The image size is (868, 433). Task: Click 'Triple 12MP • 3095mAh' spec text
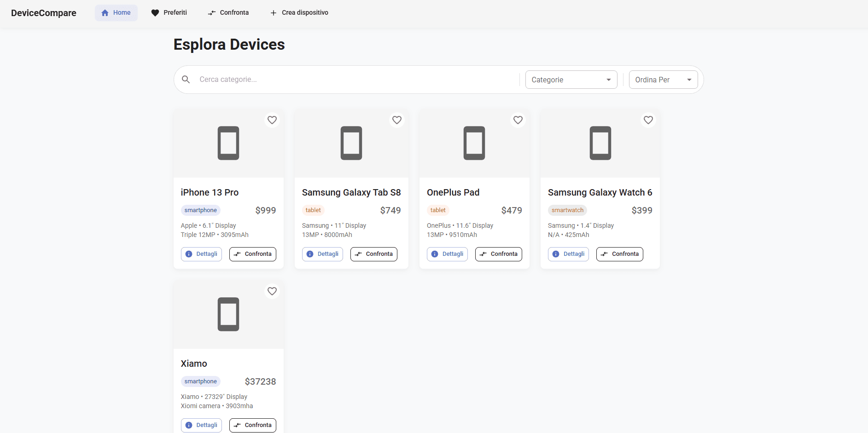pos(215,235)
